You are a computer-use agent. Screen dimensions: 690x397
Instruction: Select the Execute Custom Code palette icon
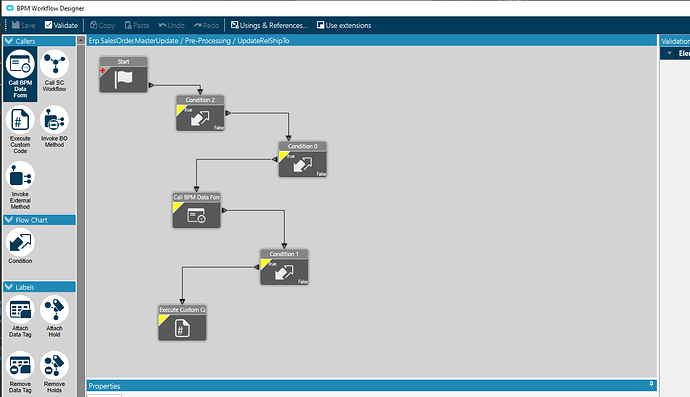point(20,120)
